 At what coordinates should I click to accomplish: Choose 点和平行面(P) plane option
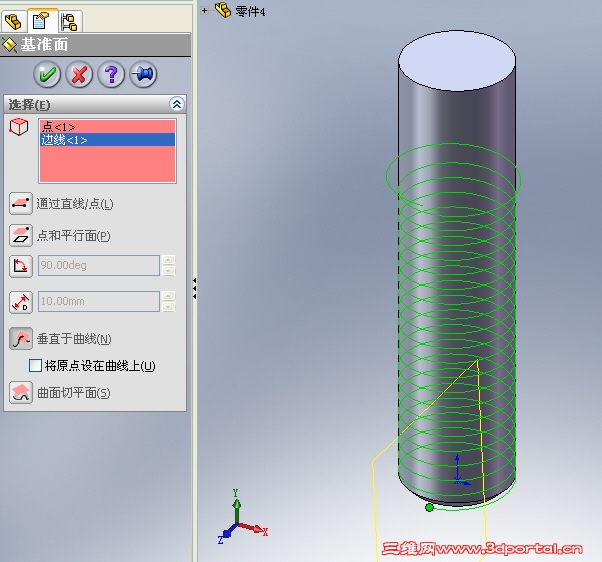pos(21,235)
